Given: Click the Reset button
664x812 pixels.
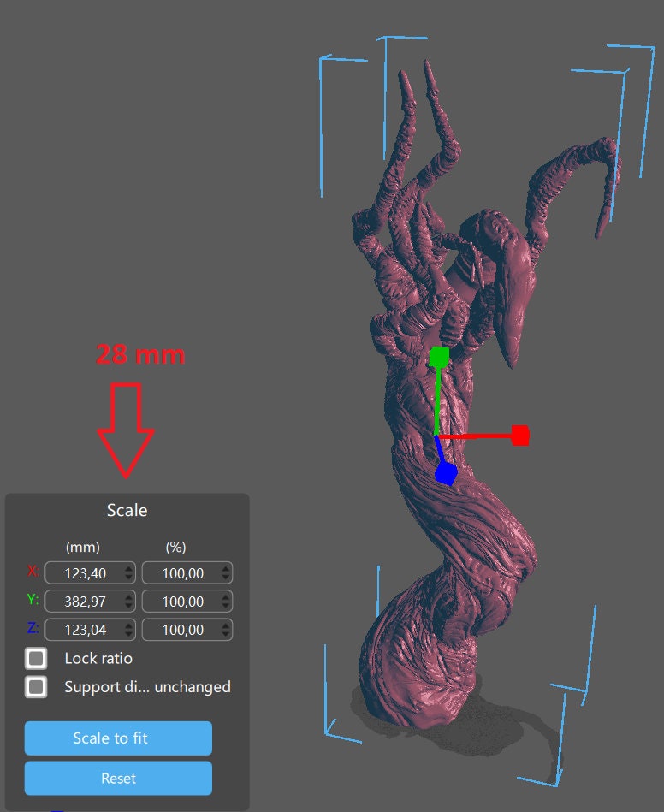Looking at the screenshot, I should [118, 779].
